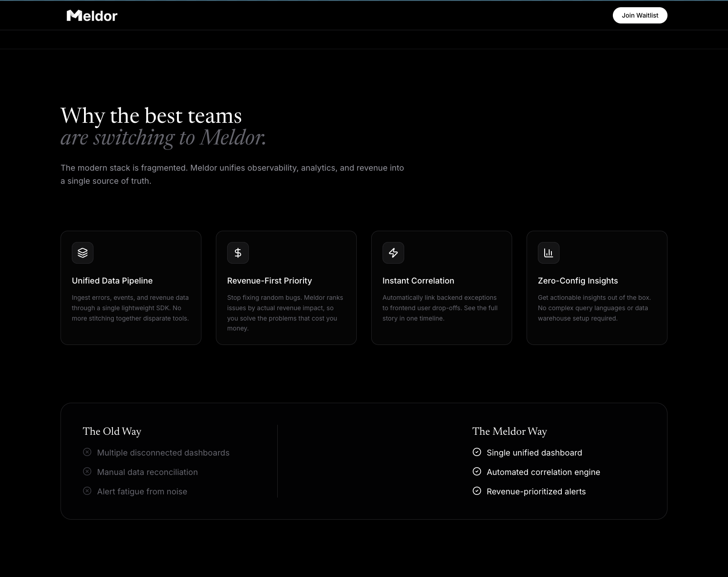Click the bar chart icon on Zero-Config Insights
Image resolution: width=728 pixels, height=577 pixels.
[549, 253]
